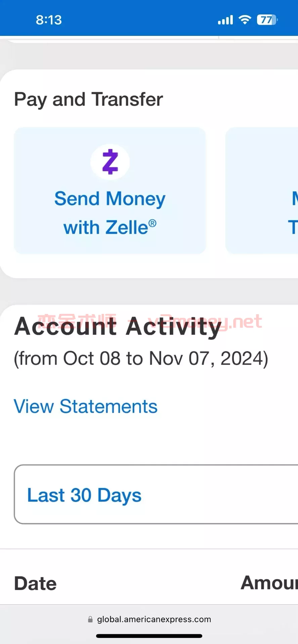Tap the global.americanexpress.com address text

[154, 619]
